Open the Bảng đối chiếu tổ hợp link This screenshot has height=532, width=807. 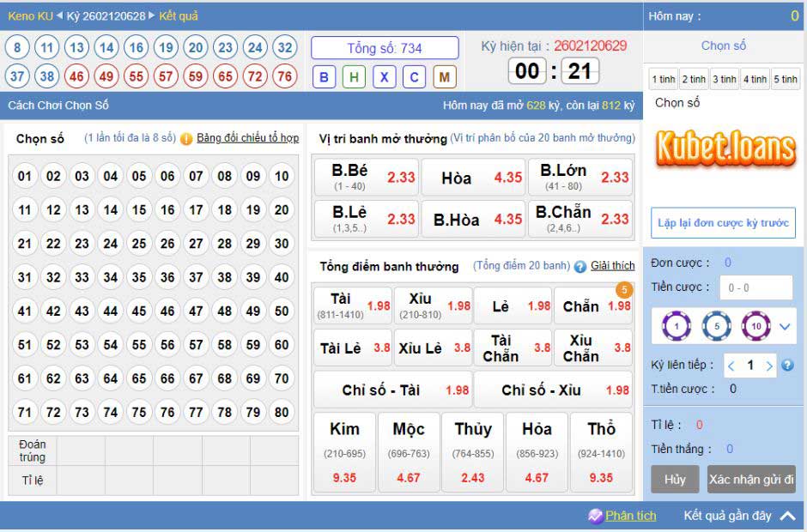point(247,138)
